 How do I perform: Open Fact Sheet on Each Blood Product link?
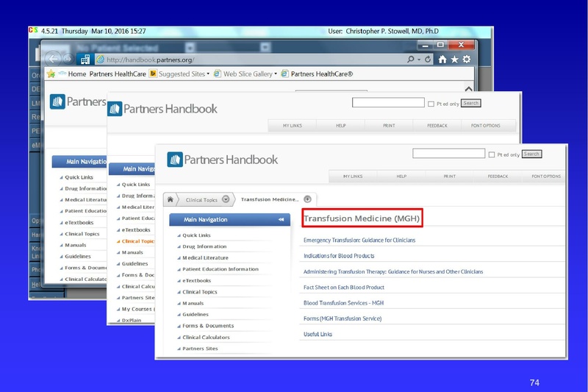point(344,287)
